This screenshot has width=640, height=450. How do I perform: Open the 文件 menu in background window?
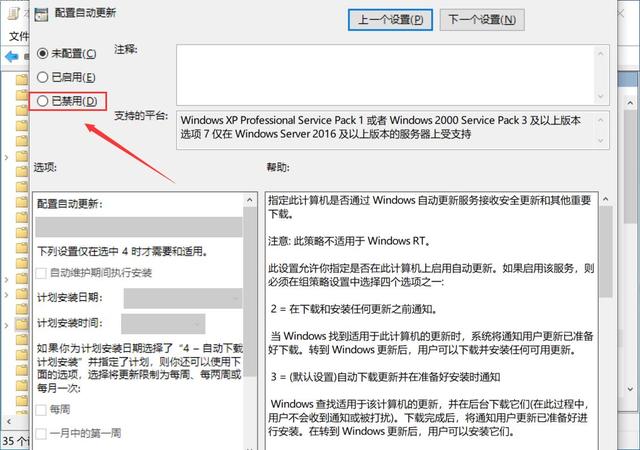tap(19, 36)
